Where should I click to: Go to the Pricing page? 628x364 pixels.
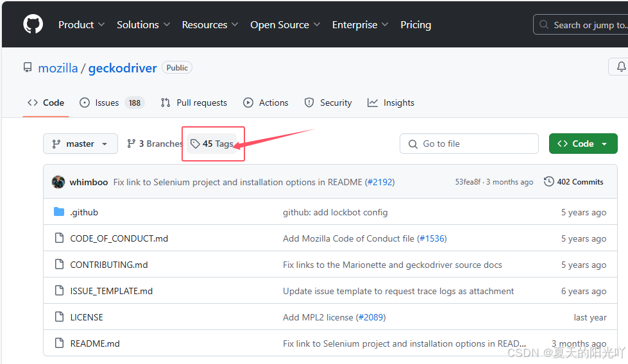[x=416, y=25]
